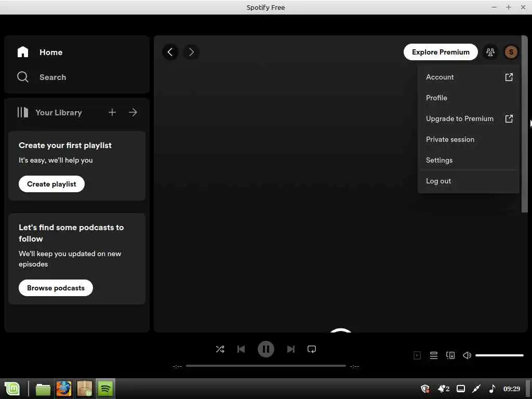Navigate back with the left chevron
Image resolution: width=532 pixels, height=399 pixels.
click(170, 52)
